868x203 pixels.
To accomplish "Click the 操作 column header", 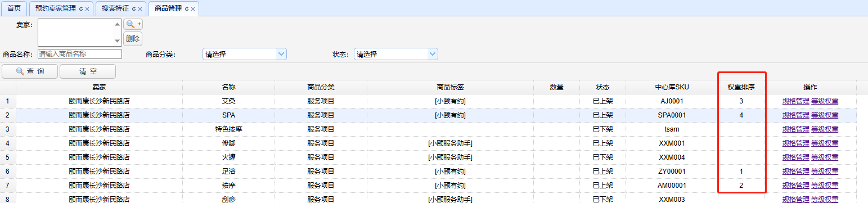I will click(810, 87).
